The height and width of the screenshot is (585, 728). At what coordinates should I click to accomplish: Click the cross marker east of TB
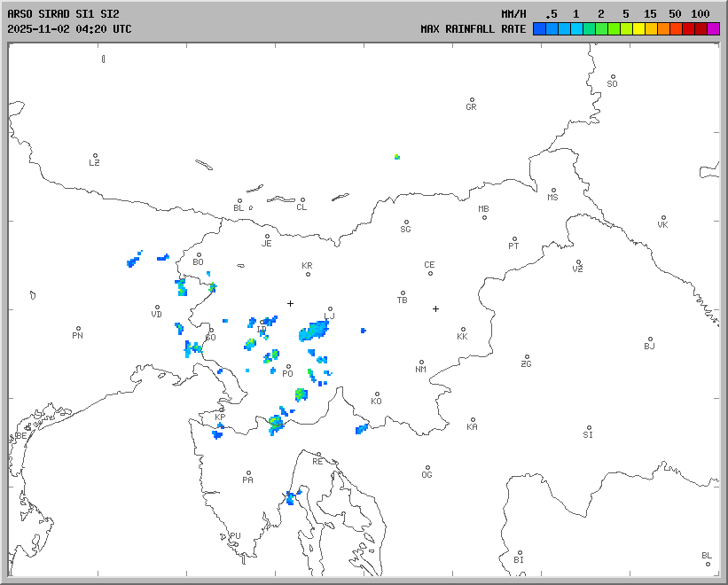(435, 308)
